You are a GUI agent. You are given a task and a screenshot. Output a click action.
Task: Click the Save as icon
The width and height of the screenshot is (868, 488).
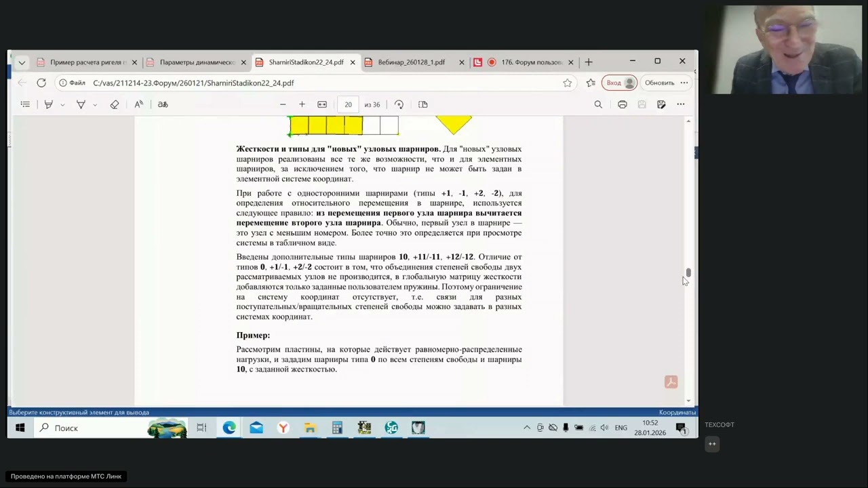click(661, 104)
